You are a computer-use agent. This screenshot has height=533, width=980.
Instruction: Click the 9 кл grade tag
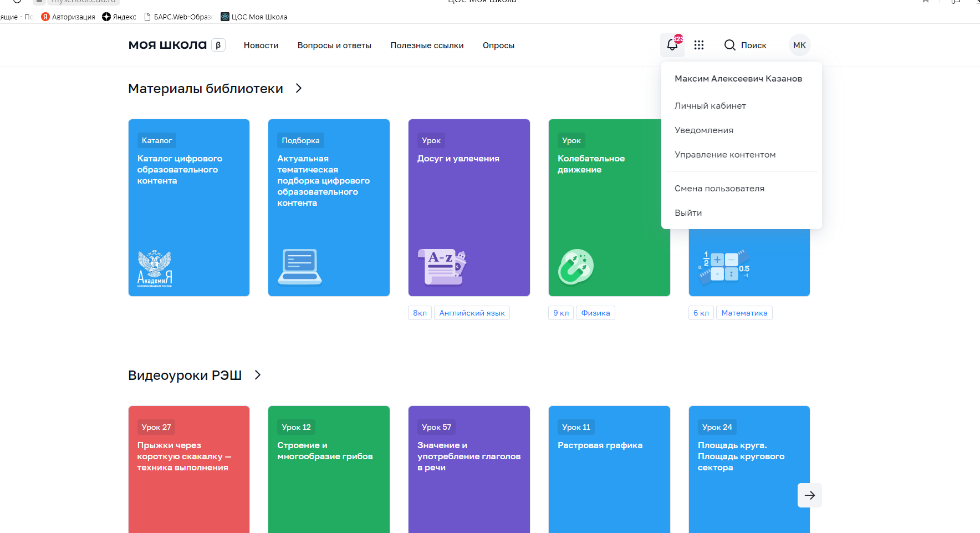561,313
